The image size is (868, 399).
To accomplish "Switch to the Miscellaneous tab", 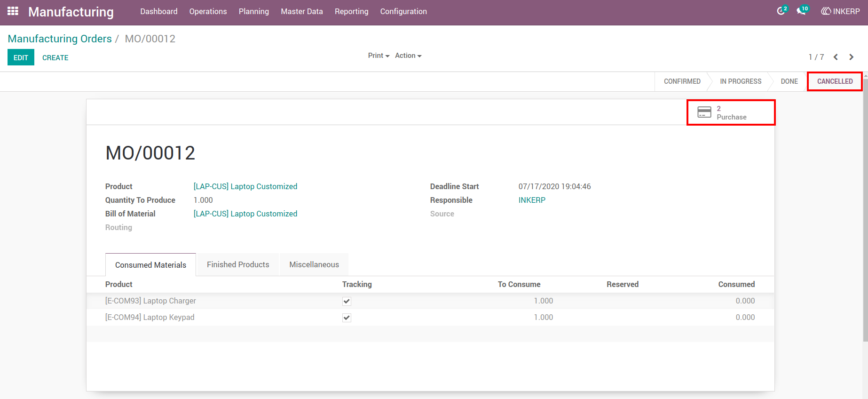I will pyautogui.click(x=314, y=264).
